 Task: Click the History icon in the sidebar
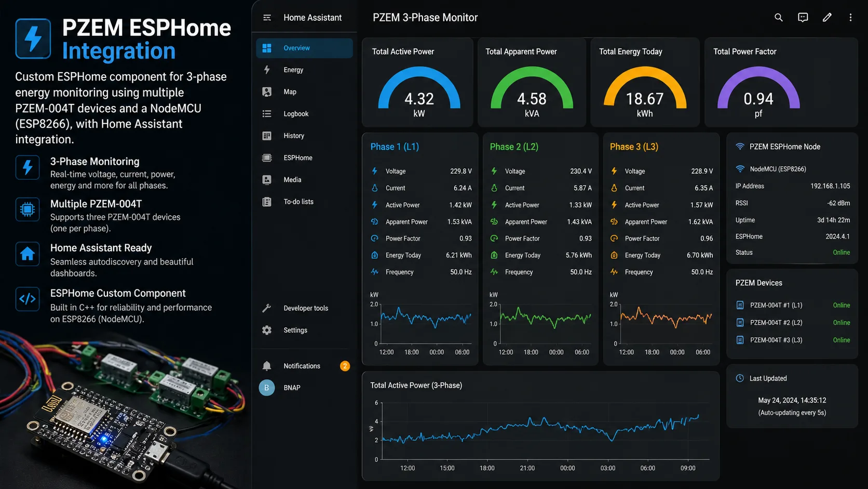pyautogui.click(x=266, y=136)
